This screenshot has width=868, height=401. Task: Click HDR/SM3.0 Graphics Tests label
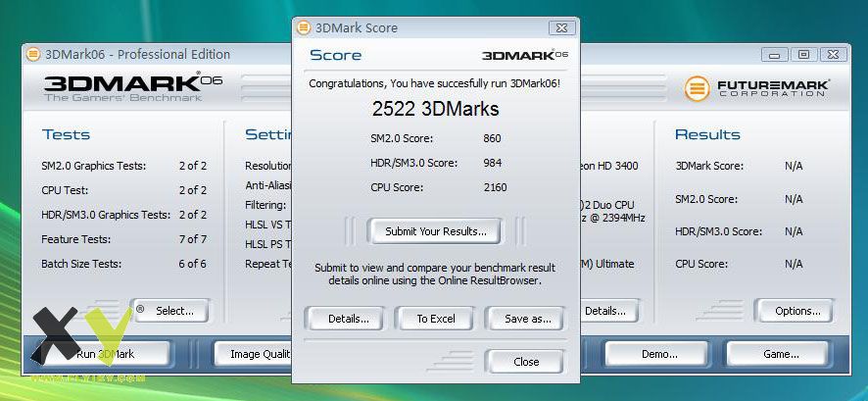(106, 215)
